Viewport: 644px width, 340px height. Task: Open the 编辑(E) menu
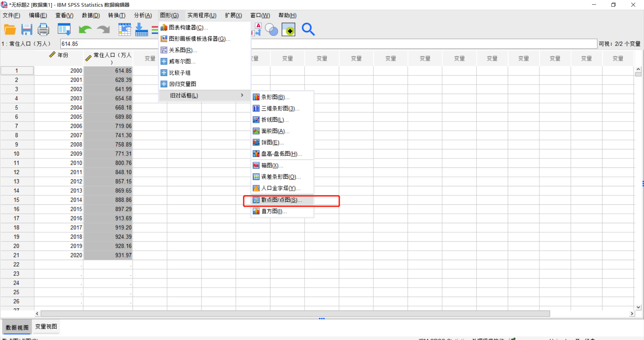click(38, 15)
